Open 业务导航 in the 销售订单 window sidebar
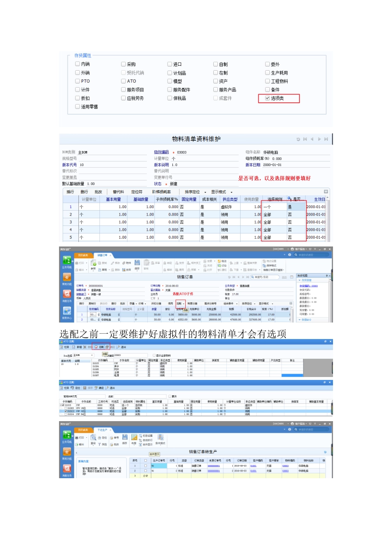 (67, 262)
